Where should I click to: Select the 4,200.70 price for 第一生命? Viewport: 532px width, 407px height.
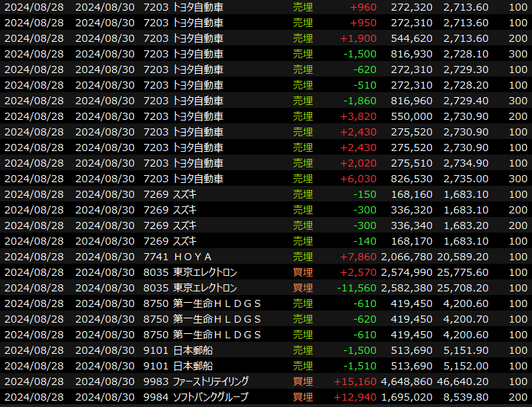[466, 319]
